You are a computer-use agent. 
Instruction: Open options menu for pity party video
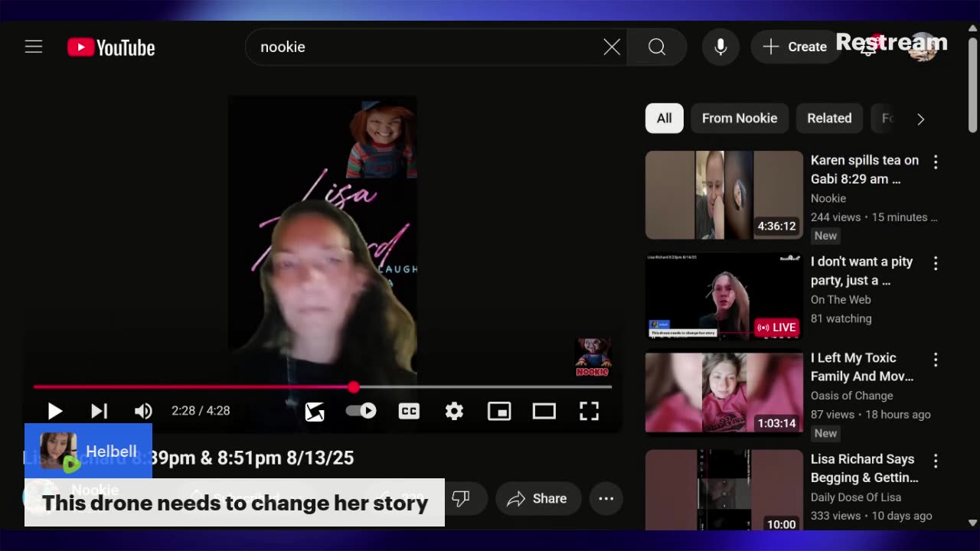point(936,262)
